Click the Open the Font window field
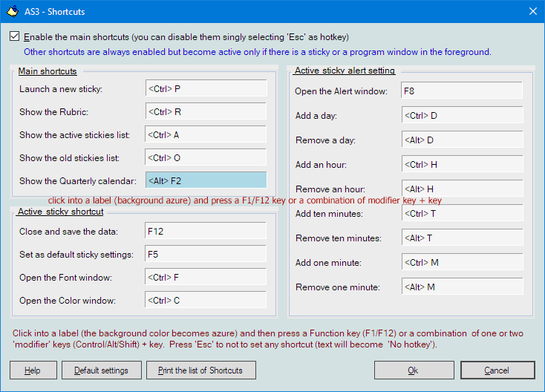Image resolution: width=545 pixels, height=392 pixels. coord(206,278)
